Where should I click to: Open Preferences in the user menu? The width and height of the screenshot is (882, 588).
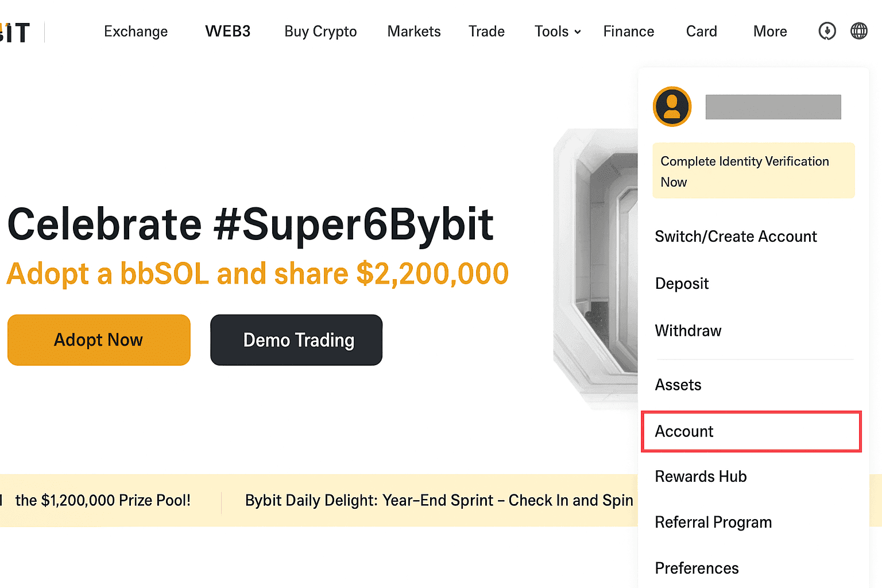(697, 568)
